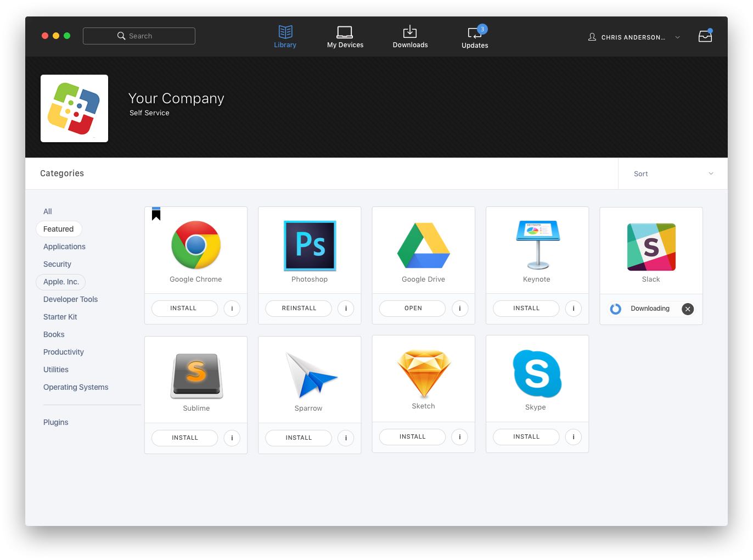Click into the Search field
Screen dimensions: 753x560
[x=139, y=36]
